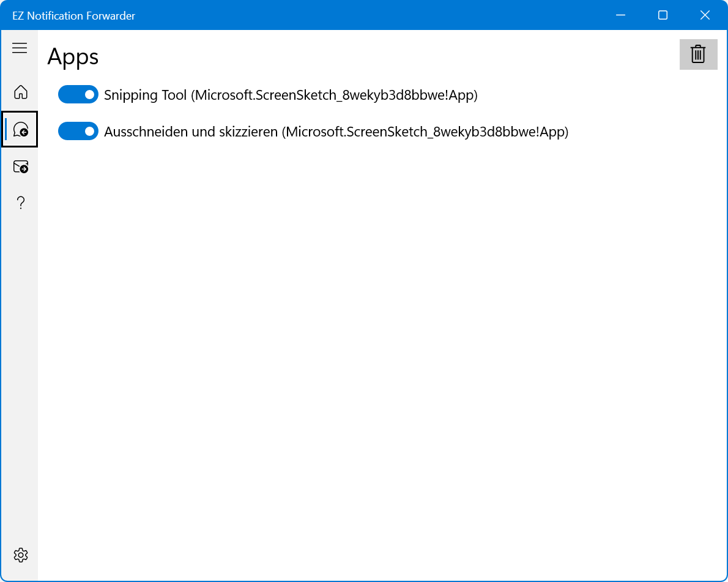Minimize the EZ Notification Forwarder window

point(620,15)
